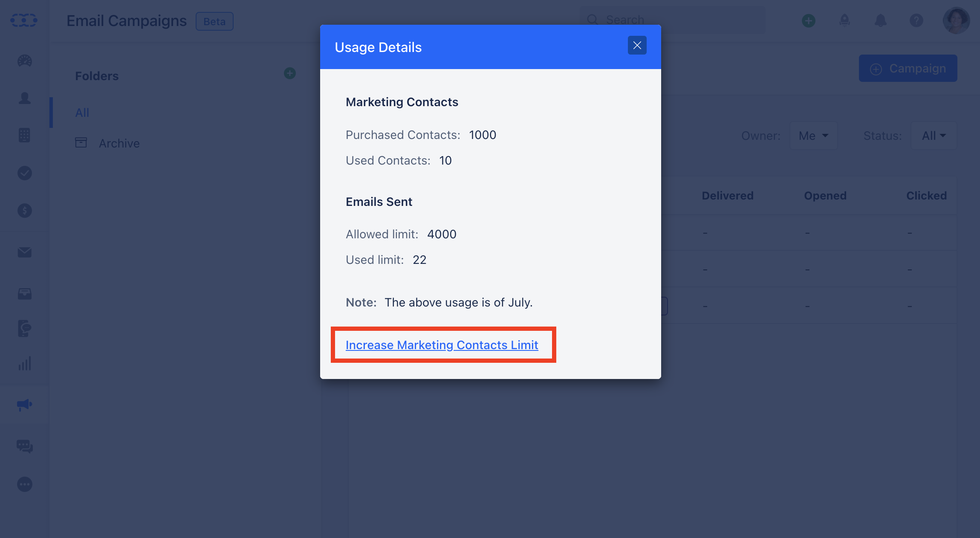Open the help question mark icon
Image resolution: width=980 pixels, height=538 pixels.
tap(916, 20)
